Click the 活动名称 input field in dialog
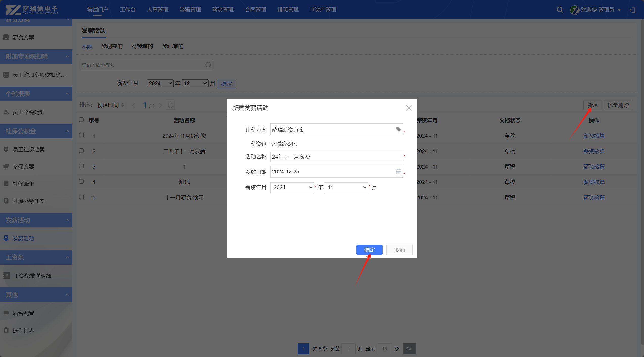Viewport: 644px width, 357px height. tap(336, 157)
